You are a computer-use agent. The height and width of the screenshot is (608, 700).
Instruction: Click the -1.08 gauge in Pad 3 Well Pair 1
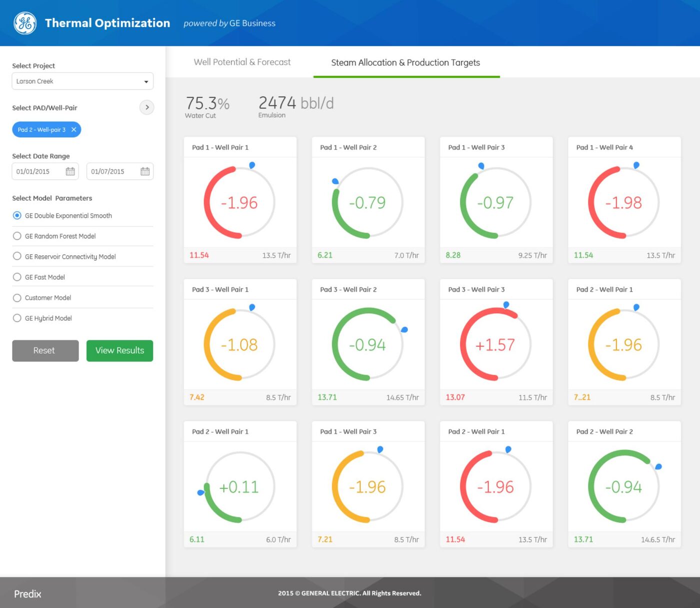point(239,345)
